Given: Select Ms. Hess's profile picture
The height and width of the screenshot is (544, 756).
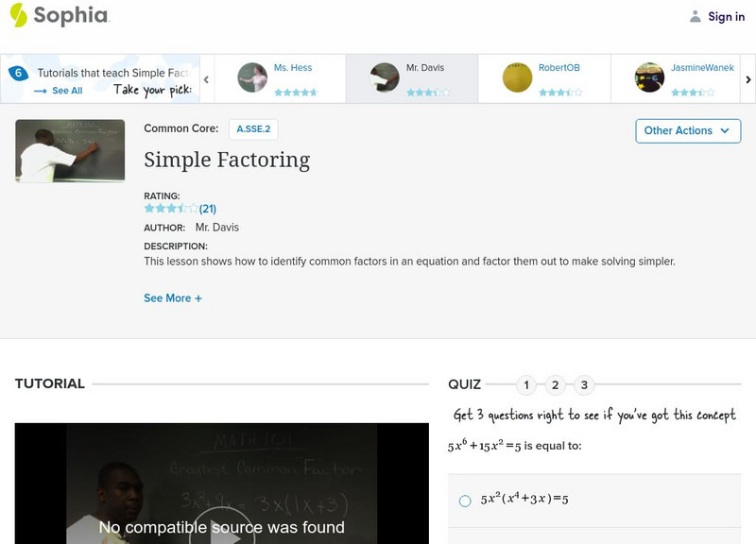Looking at the screenshot, I should point(251,78).
